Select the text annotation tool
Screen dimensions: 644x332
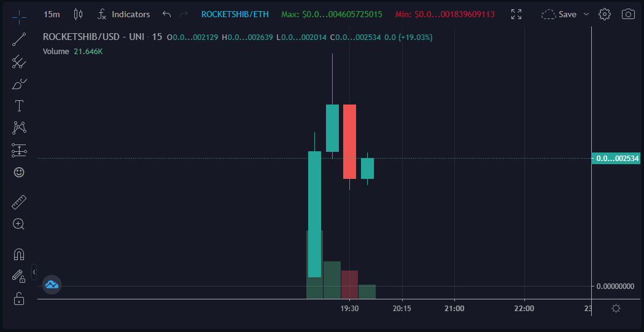coord(19,106)
